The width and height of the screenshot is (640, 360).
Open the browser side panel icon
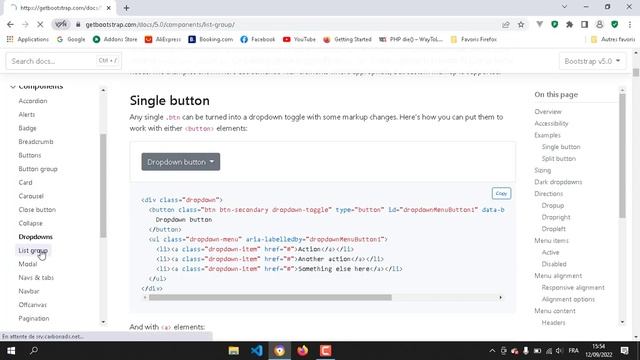tap(584, 24)
